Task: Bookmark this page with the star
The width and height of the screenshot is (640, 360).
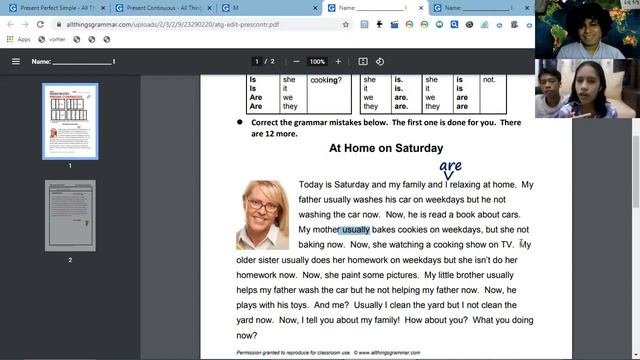Action: pos(346,24)
